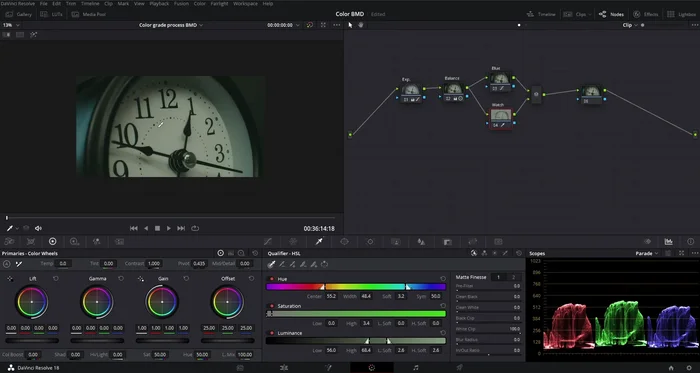This screenshot has width=700, height=373.
Task: Open the Fairlight menu
Action: click(x=219, y=4)
